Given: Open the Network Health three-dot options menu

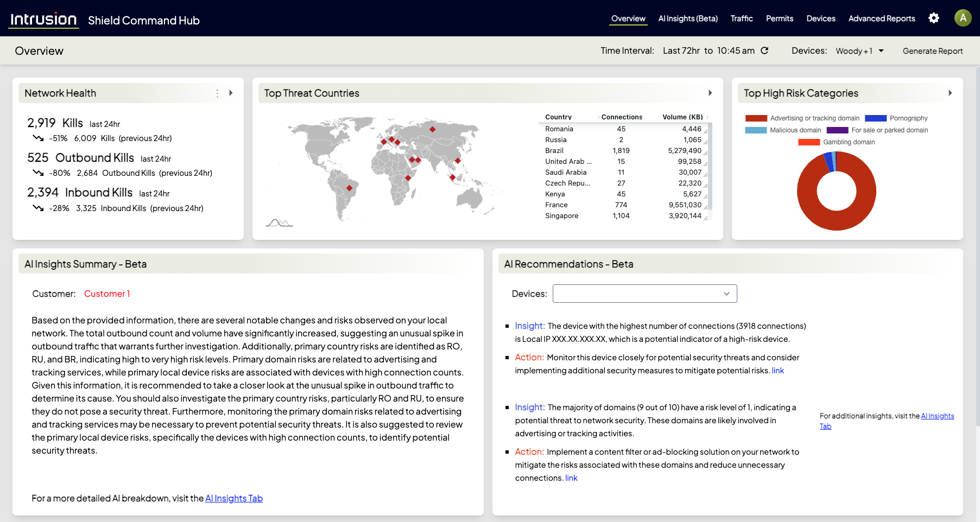Looking at the screenshot, I should tap(217, 93).
